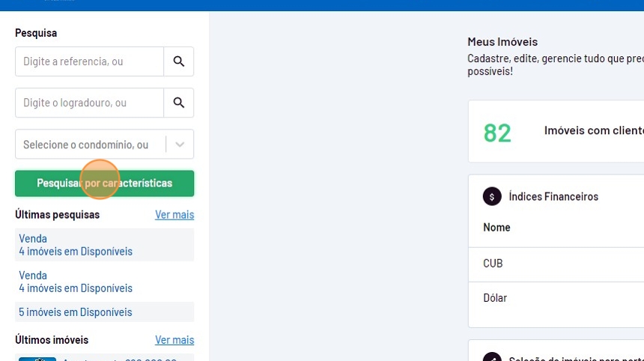Focus the Digite a referencia input
The image size is (644, 361).
(90, 61)
